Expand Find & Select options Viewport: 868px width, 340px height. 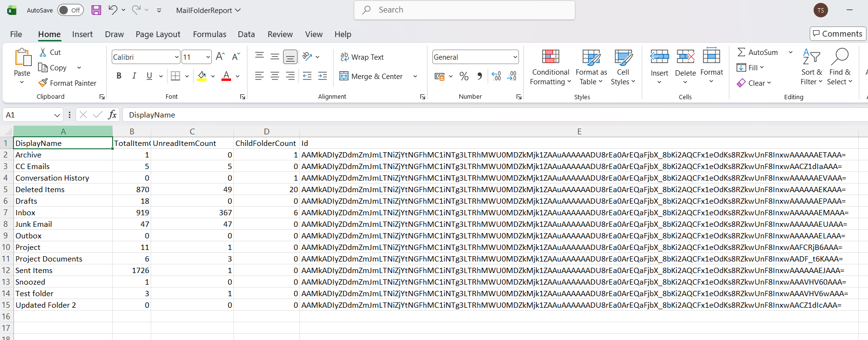click(x=840, y=67)
